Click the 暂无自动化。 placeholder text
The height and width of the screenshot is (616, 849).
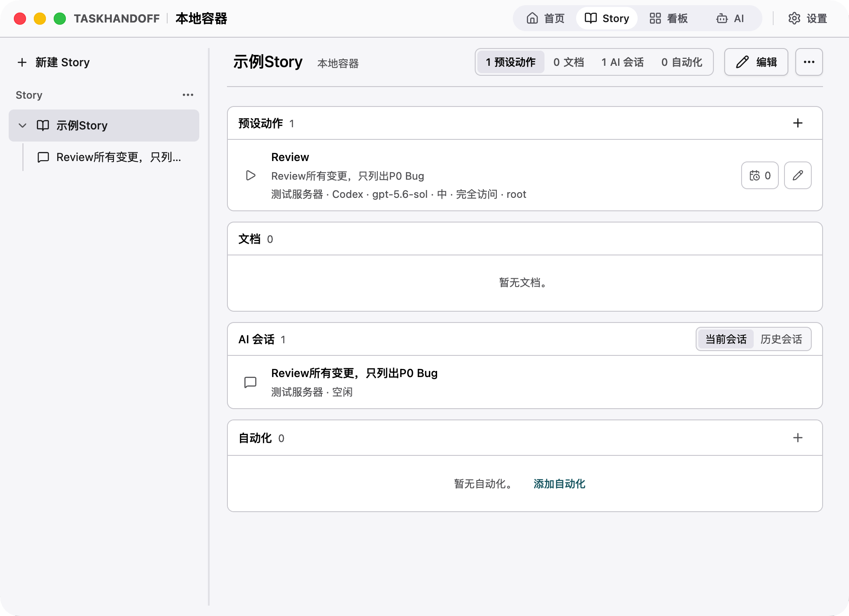click(x=484, y=484)
